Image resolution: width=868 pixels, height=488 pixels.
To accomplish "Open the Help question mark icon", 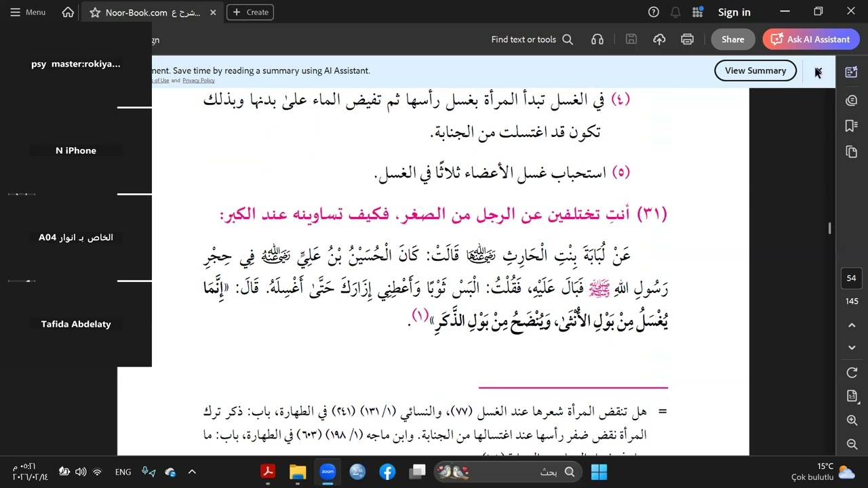I will pyautogui.click(x=654, y=12).
